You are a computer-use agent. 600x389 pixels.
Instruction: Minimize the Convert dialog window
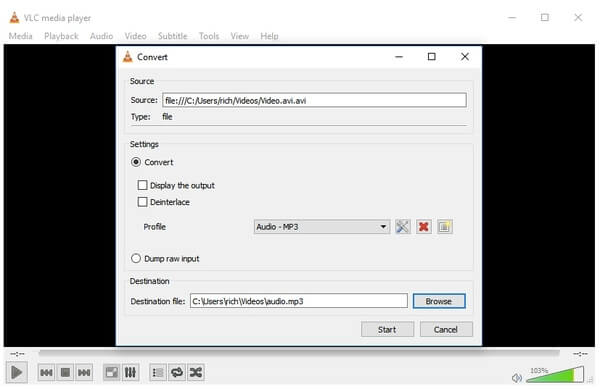(x=399, y=57)
